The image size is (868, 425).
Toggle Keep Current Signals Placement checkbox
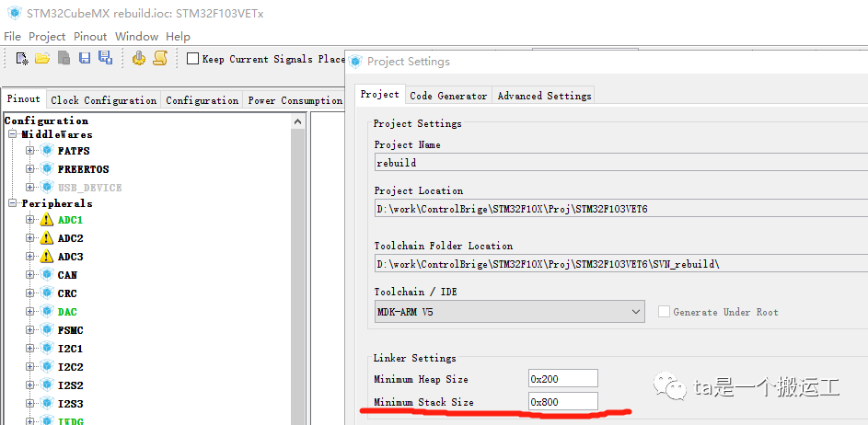click(192, 59)
